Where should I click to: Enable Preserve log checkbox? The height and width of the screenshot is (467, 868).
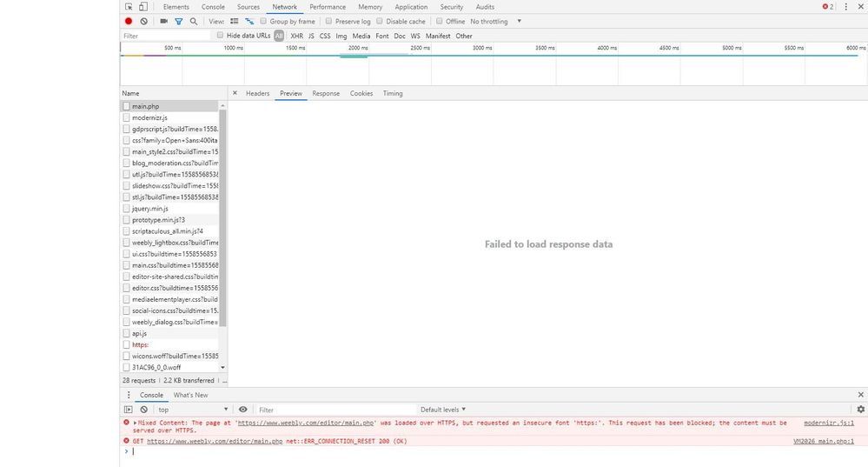coord(329,21)
